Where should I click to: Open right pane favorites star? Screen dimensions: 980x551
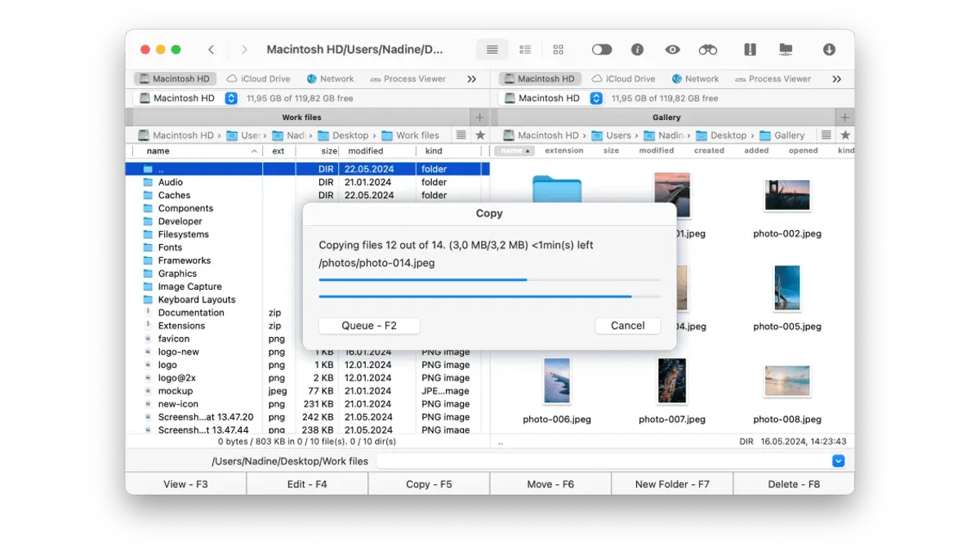pos(845,136)
